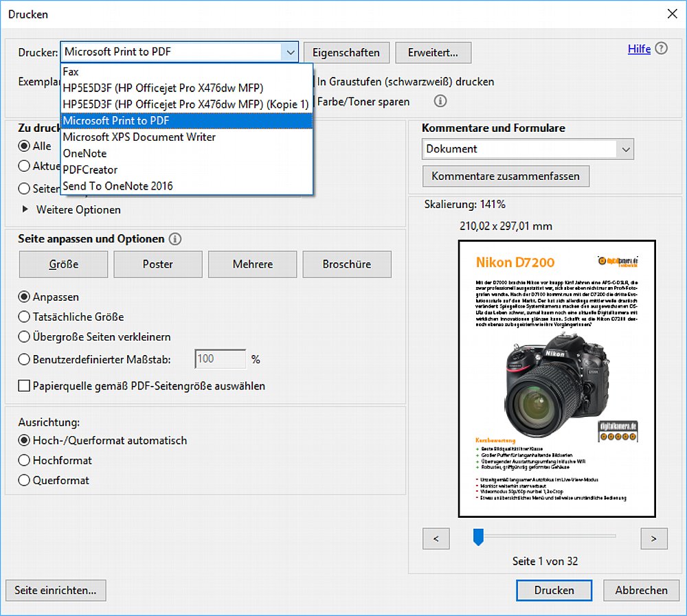
Task: Open the Hilfe link
Action: tap(639, 49)
